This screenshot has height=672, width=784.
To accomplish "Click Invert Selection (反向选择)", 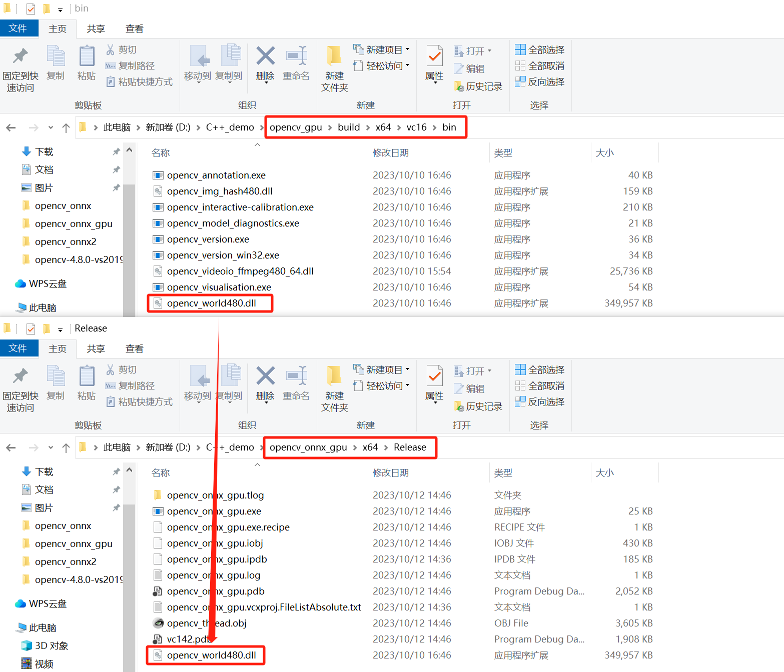I will click(x=540, y=81).
